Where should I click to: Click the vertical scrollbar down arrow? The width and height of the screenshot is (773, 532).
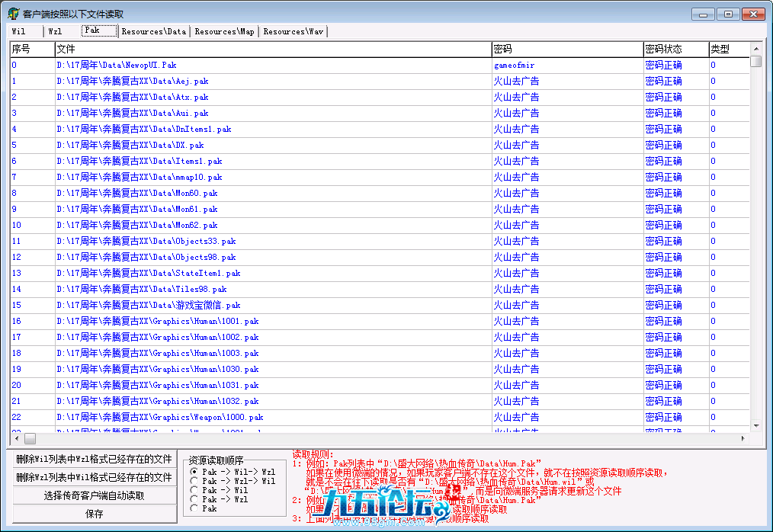[755, 426]
